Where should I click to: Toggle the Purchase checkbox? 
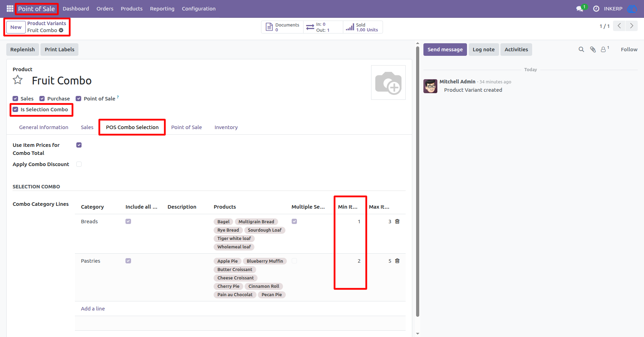[42, 99]
